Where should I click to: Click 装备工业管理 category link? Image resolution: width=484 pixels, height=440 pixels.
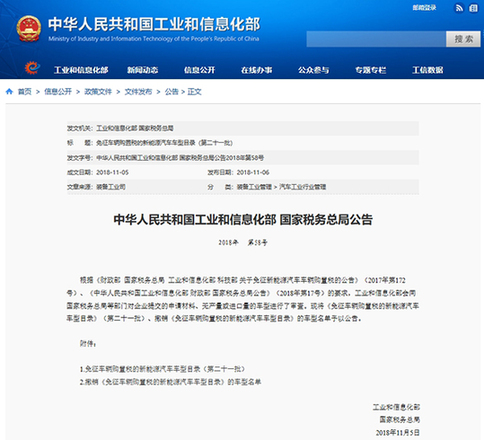(x=254, y=187)
